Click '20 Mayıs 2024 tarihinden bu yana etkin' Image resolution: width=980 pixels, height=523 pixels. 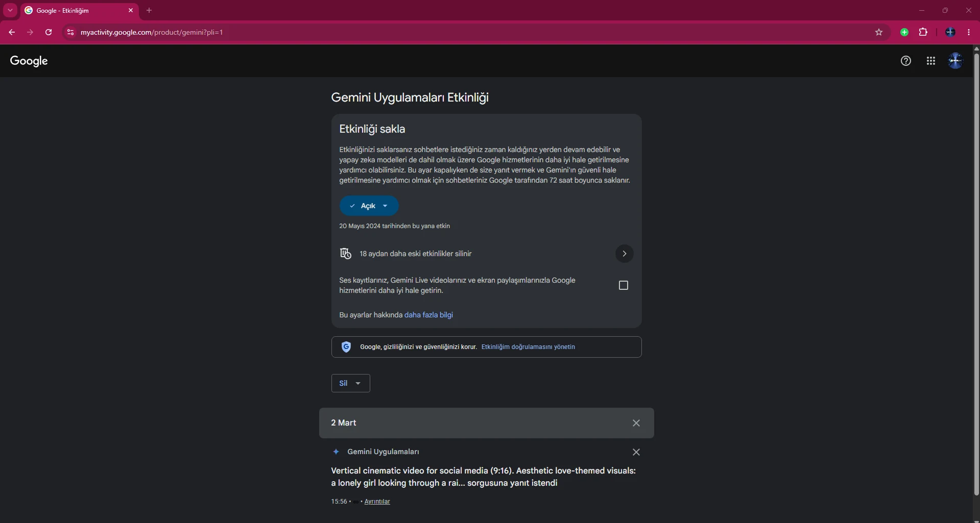[x=394, y=226]
